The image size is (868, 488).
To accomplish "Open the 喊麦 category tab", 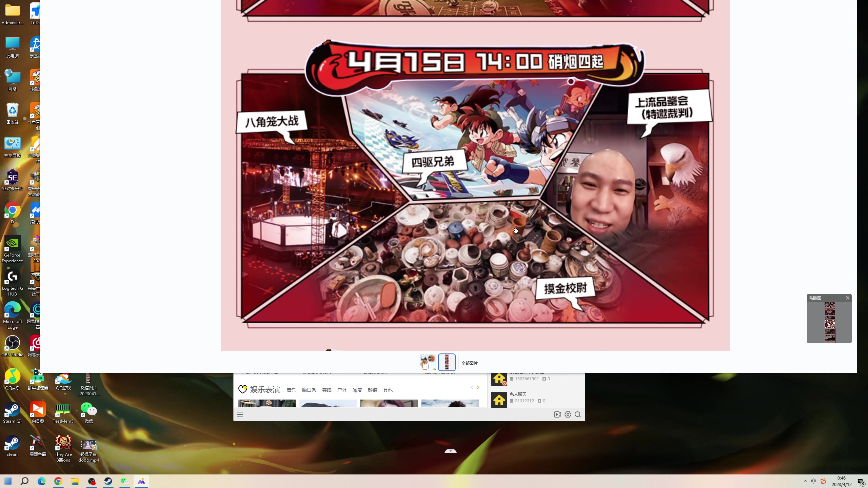I will point(357,390).
